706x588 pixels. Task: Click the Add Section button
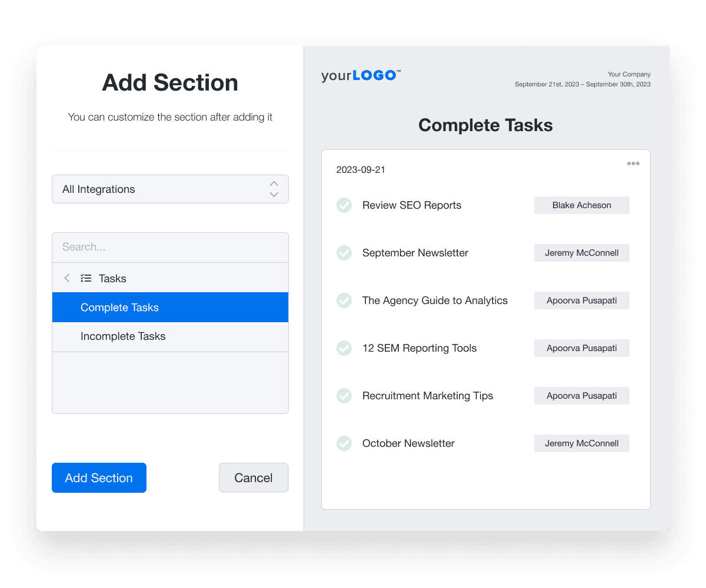pos(99,477)
